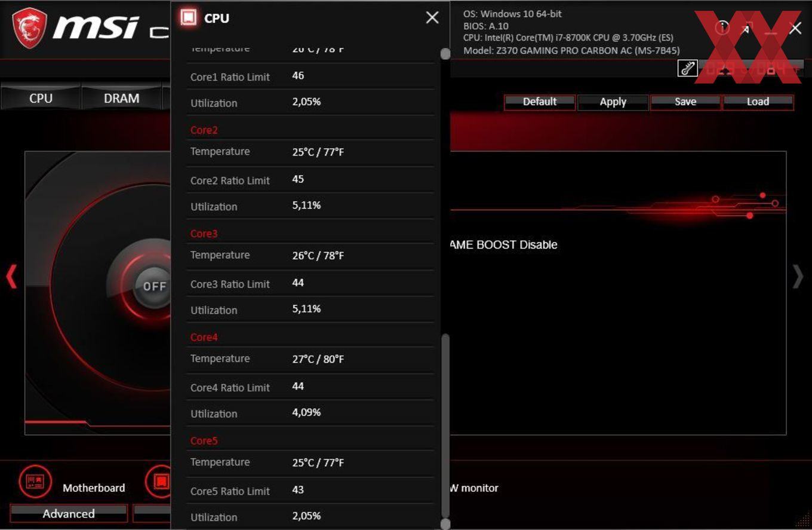Click the thermometer temperature icon
Viewport: 812px width, 530px height.
[688, 68]
